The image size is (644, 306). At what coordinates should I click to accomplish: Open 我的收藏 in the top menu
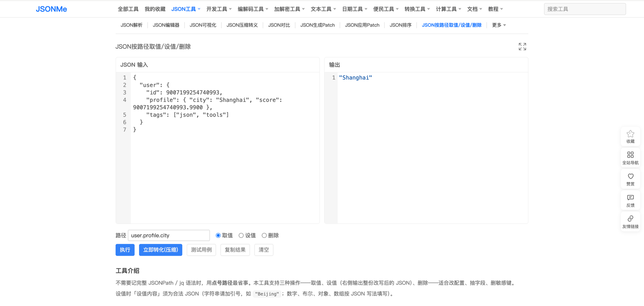(155, 9)
